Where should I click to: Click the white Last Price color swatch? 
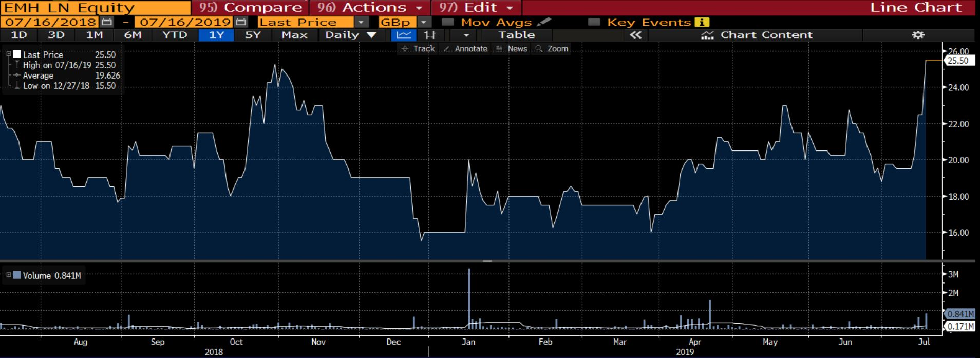(17, 54)
